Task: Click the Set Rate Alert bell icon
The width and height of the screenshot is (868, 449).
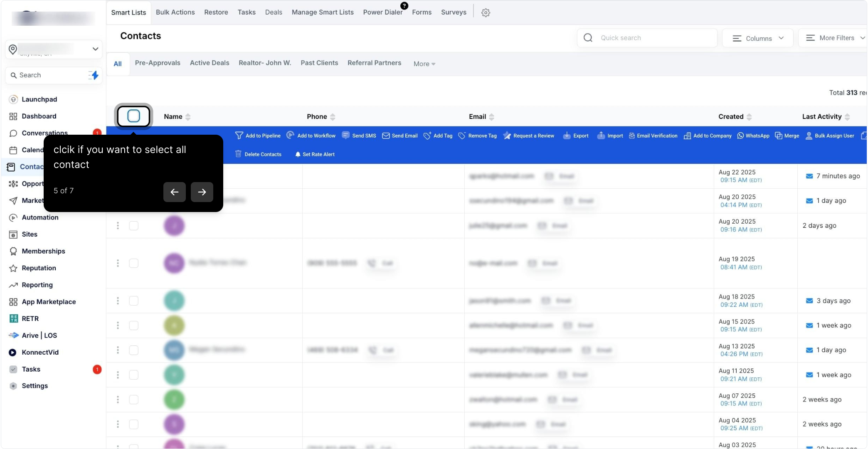Action: (298, 154)
